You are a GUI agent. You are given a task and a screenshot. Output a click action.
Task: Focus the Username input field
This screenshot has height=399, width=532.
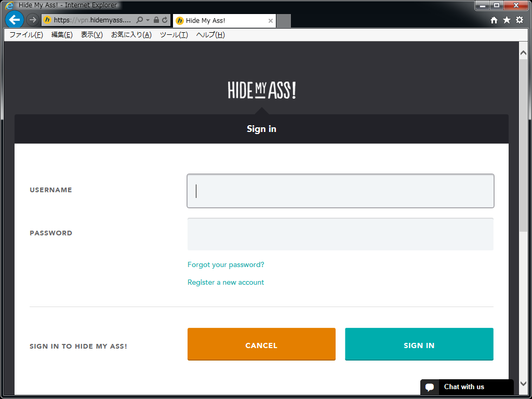tap(340, 191)
